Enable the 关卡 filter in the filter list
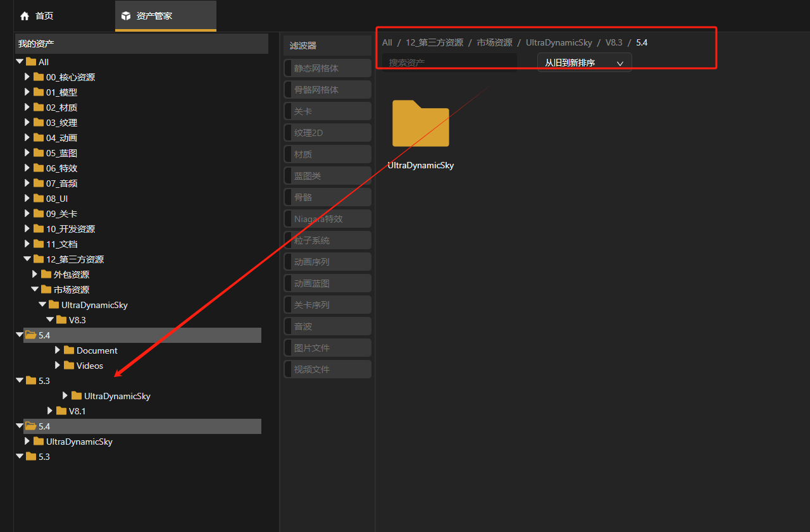The width and height of the screenshot is (810, 532). [327, 111]
